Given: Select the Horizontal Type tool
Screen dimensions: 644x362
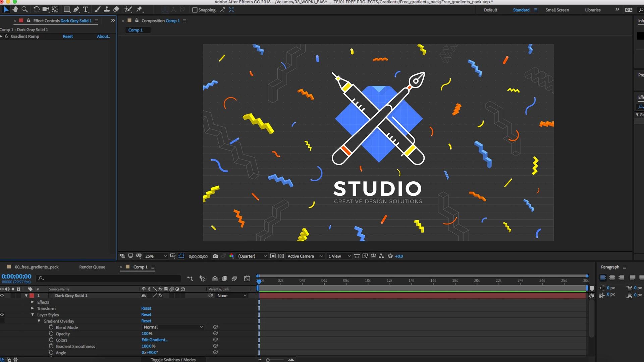Looking at the screenshot, I should tap(86, 9).
